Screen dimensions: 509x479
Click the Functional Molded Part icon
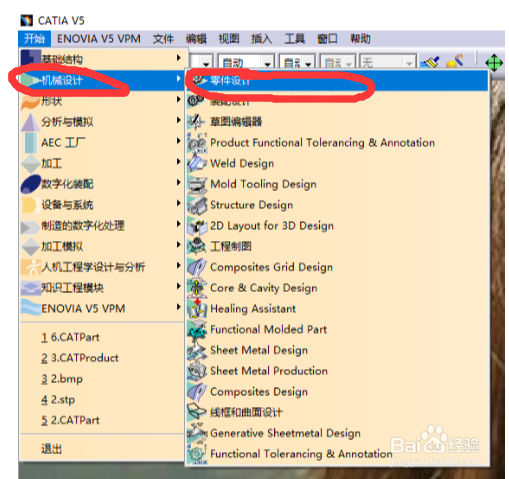click(197, 329)
